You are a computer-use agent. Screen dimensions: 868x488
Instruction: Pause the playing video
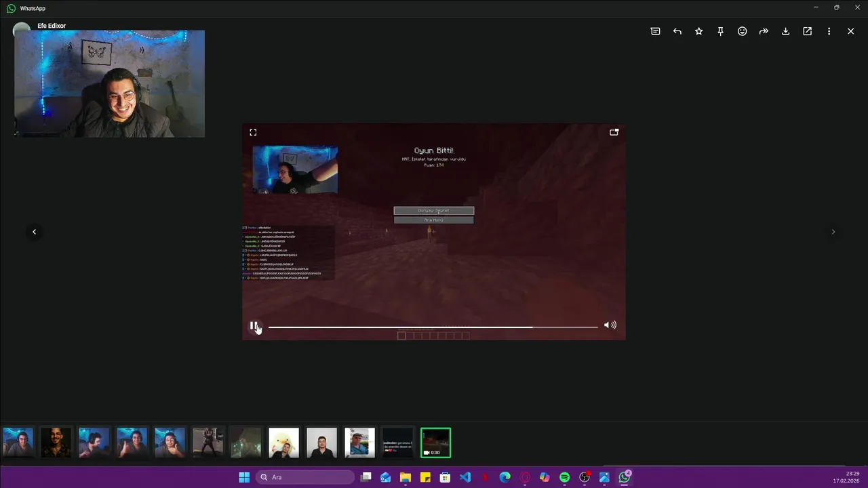(254, 326)
